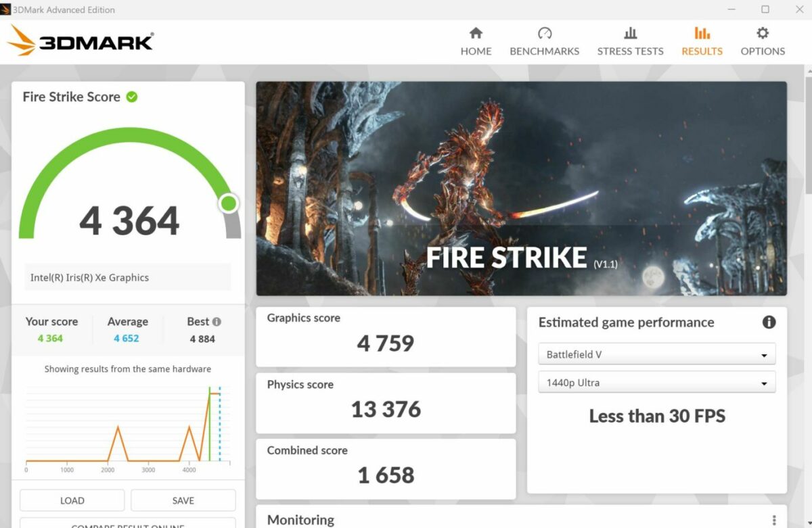Click the 3DMark logo
The height and width of the screenshot is (528, 812).
click(x=80, y=41)
